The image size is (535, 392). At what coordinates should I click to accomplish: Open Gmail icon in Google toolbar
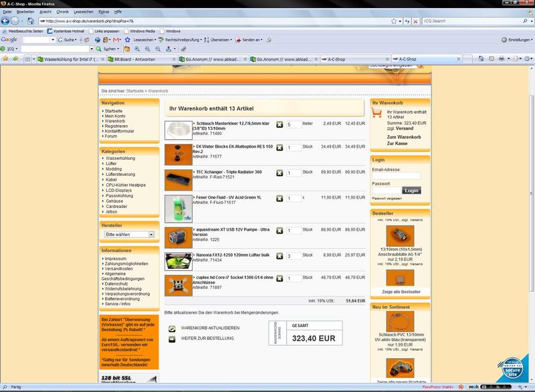pyautogui.click(x=116, y=40)
